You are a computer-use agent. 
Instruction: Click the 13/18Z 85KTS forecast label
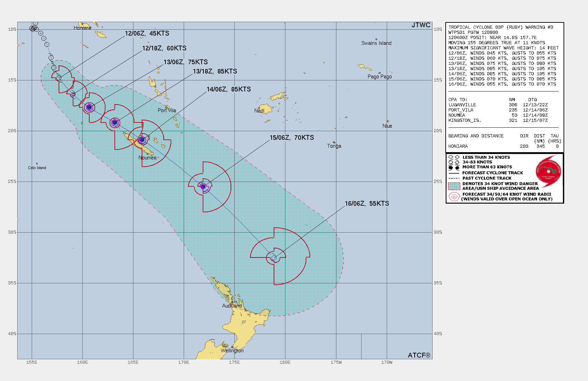point(215,71)
